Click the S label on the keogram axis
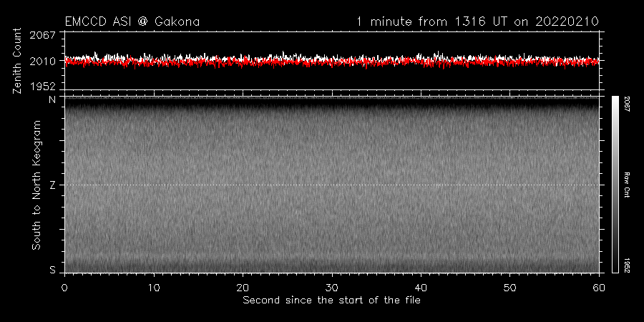This screenshot has width=644, height=322. pyautogui.click(x=52, y=270)
